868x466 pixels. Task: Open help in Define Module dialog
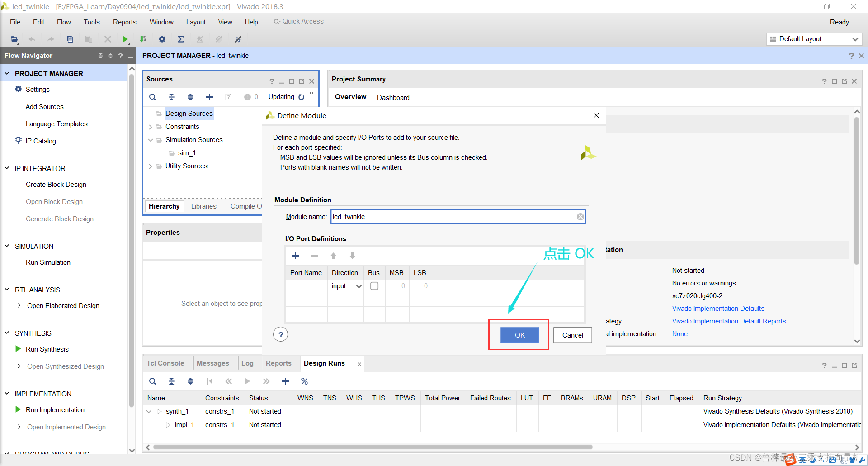(x=281, y=334)
